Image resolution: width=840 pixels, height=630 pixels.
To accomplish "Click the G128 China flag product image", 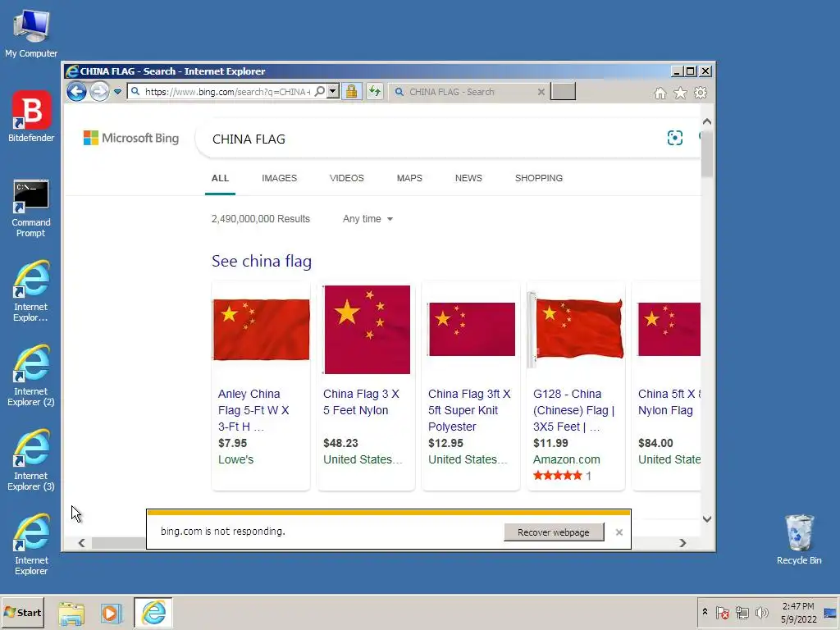I will tap(576, 330).
